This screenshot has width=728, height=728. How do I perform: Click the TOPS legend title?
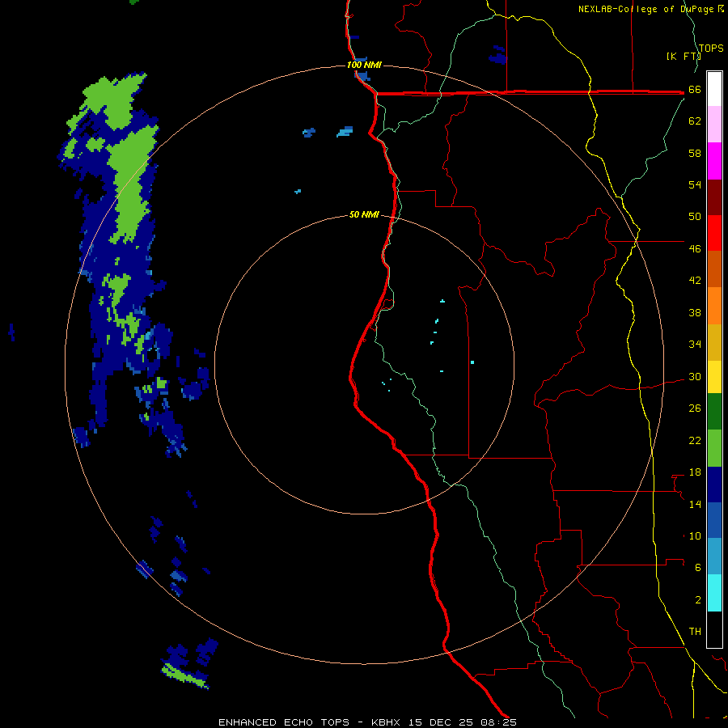(711, 49)
